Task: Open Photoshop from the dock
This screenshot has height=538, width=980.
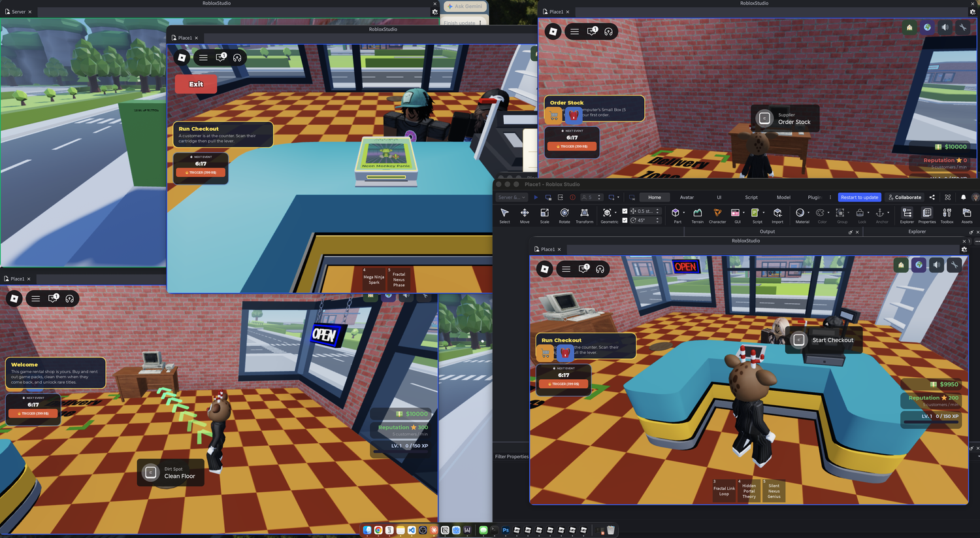Action: [x=505, y=530]
